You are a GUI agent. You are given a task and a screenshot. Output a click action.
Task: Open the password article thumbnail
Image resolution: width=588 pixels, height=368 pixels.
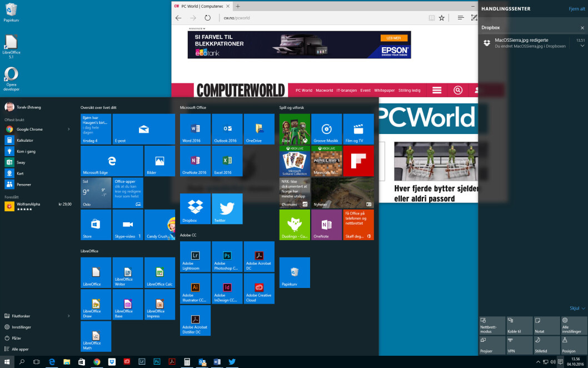[x=436, y=161]
